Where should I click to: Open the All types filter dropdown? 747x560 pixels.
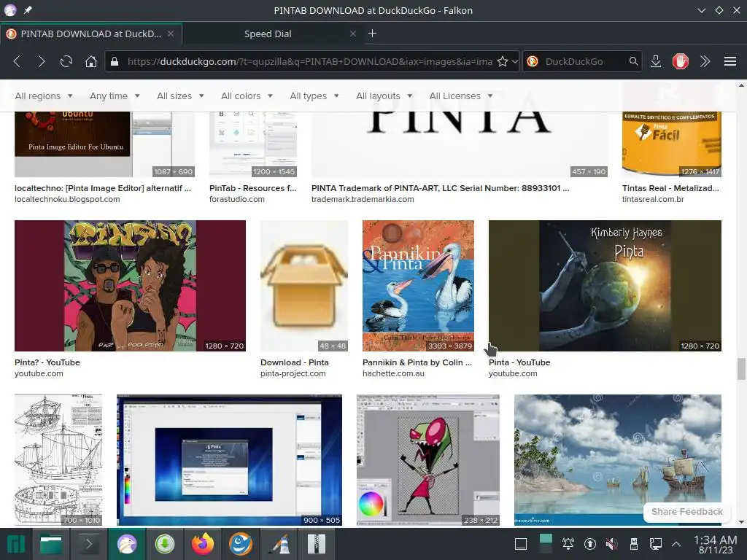click(314, 96)
